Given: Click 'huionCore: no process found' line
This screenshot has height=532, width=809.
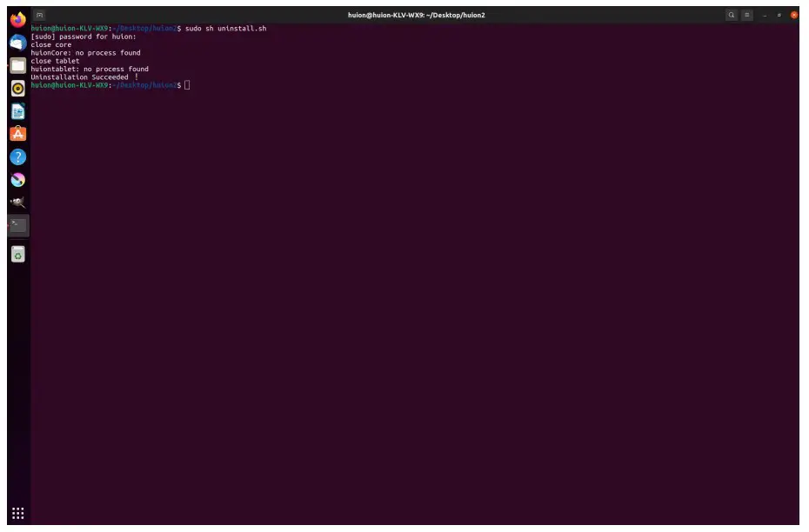Looking at the screenshot, I should click(85, 52).
